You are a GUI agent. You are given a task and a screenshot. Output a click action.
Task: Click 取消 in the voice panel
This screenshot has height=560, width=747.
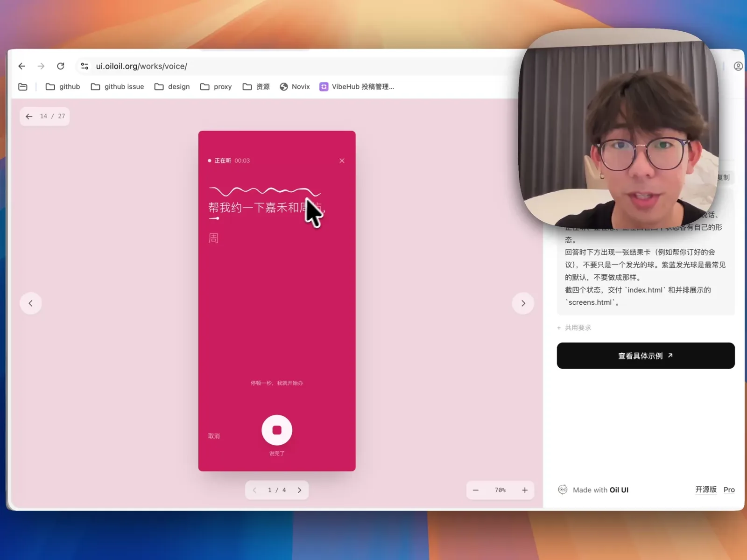point(214,436)
